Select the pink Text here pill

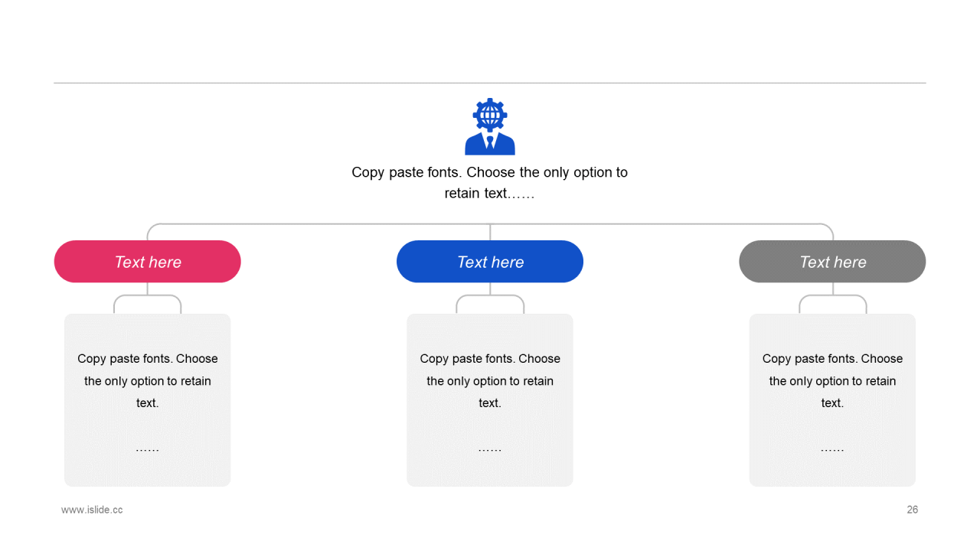tap(148, 262)
